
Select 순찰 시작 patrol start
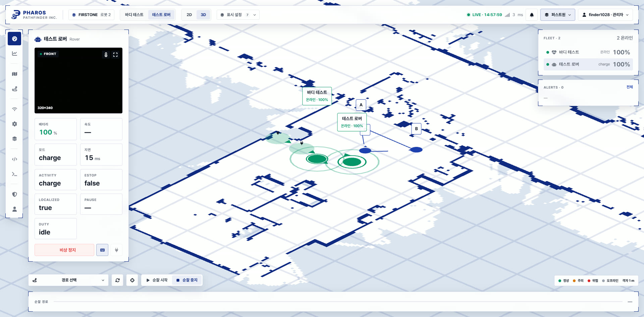[157, 280]
